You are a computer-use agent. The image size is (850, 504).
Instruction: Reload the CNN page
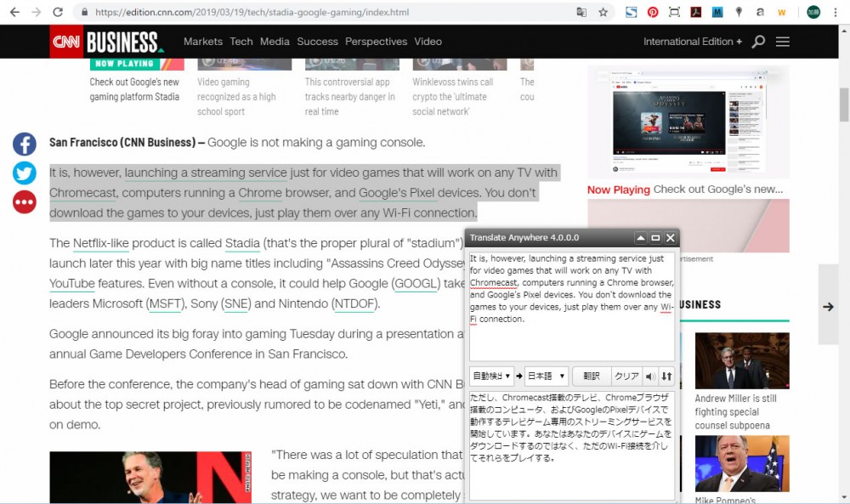58,12
